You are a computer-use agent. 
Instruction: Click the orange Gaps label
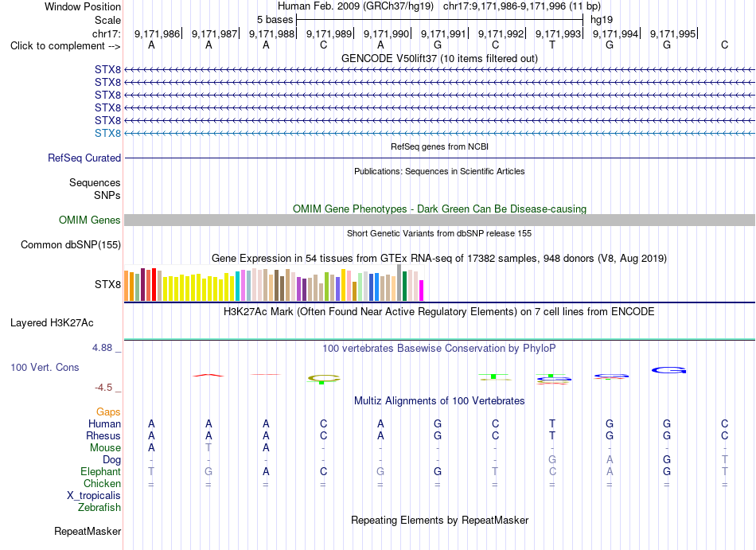108,412
